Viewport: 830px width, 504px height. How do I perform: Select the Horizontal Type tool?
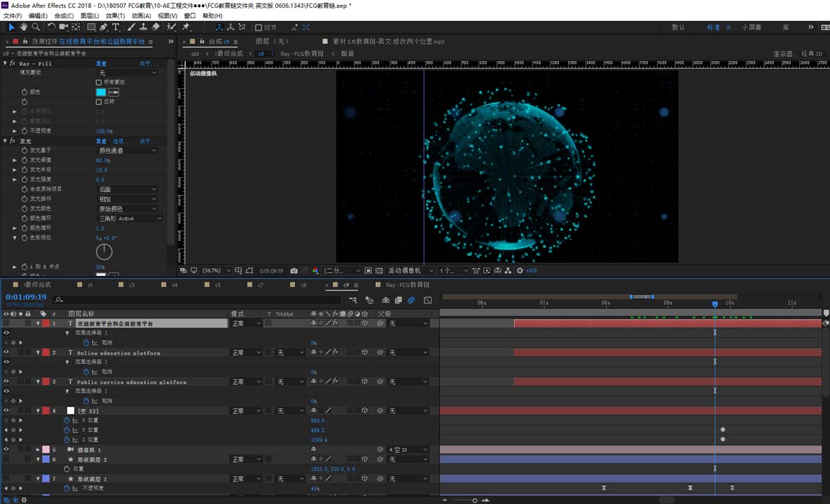(x=116, y=27)
